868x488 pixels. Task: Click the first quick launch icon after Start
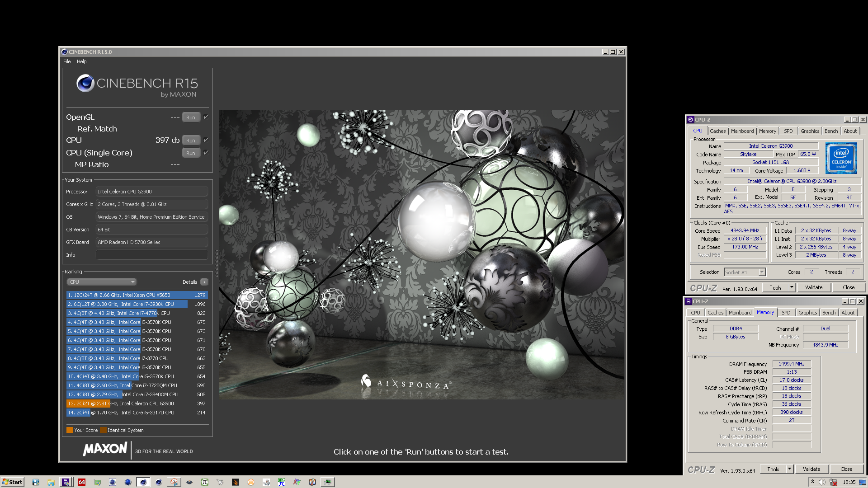pyautogui.click(x=36, y=482)
